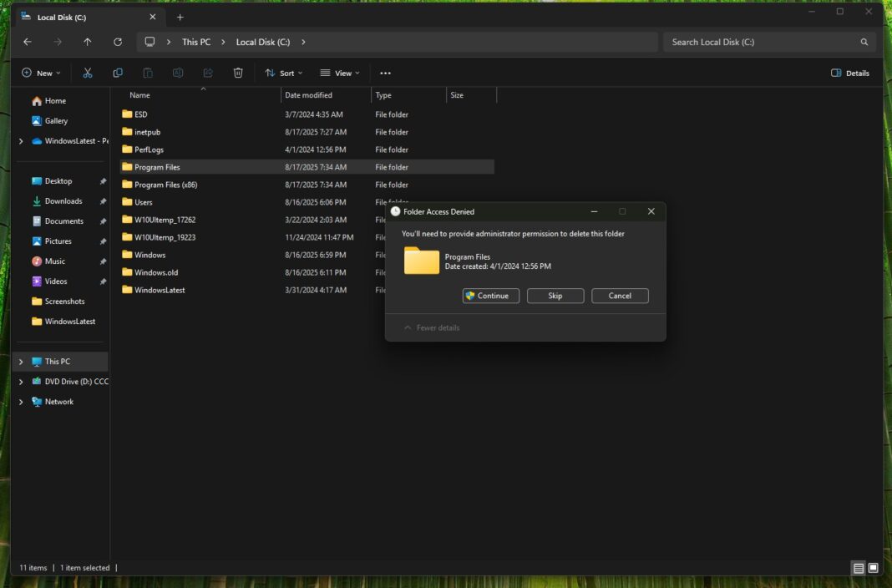Select the Cut tool in the toolbar
The width and height of the screenshot is (892, 588).
(x=87, y=73)
